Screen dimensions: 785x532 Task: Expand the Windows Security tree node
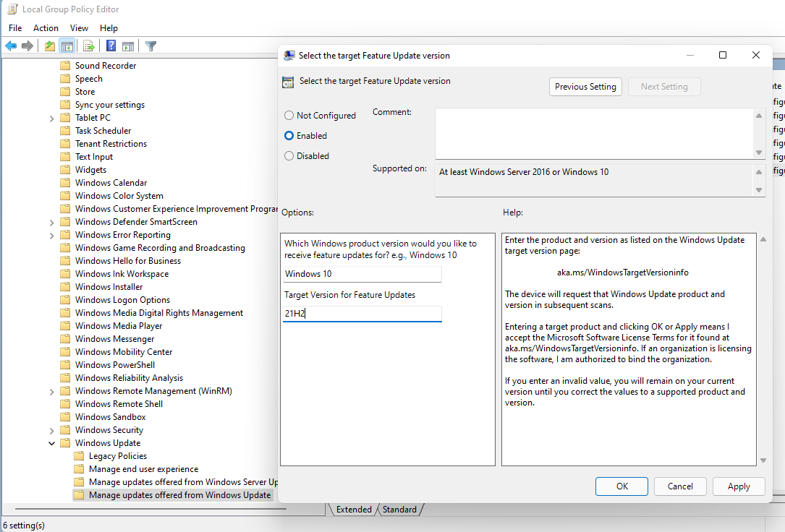(x=51, y=430)
